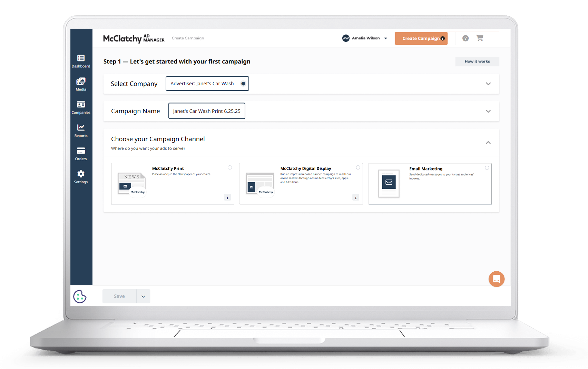Expand the Campaign Name section chevron

(488, 111)
